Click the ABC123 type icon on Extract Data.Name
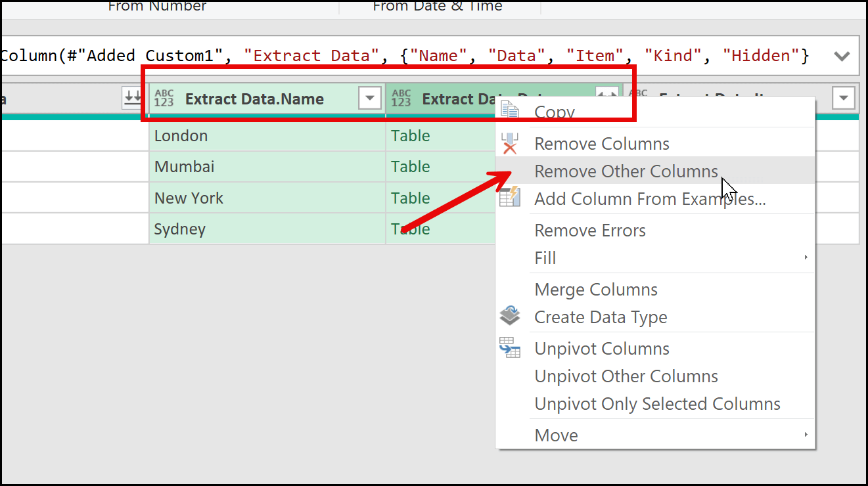The width and height of the screenshot is (868, 486). tap(164, 99)
